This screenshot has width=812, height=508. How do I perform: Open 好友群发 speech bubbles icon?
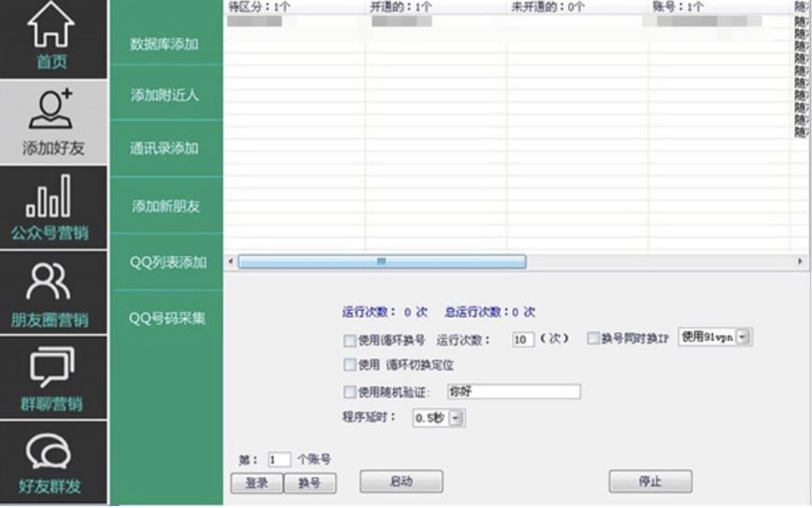[x=49, y=451]
